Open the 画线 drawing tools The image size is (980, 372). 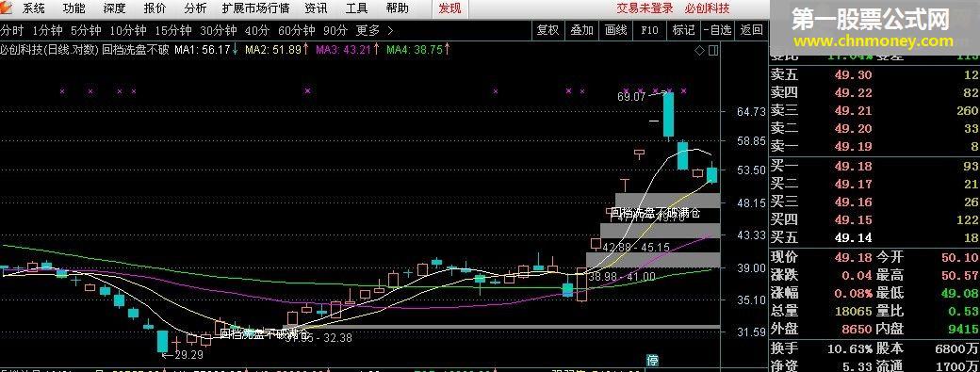[615, 30]
